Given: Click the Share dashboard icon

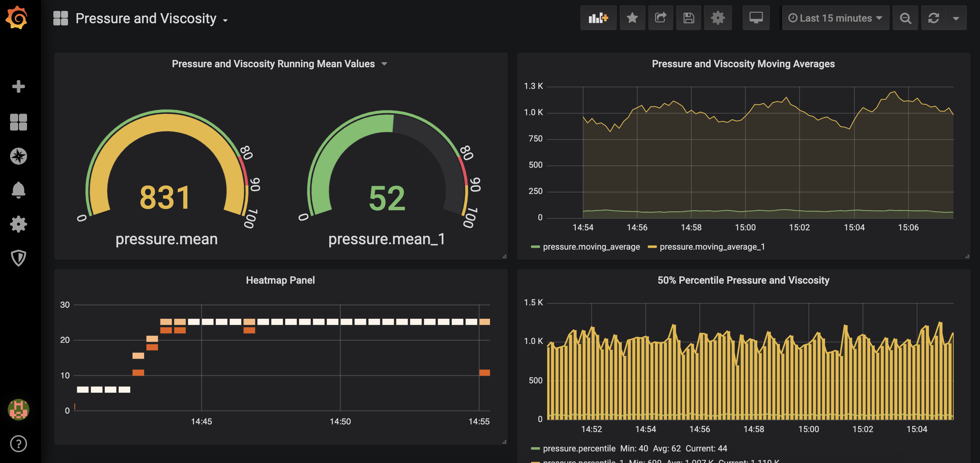Looking at the screenshot, I should [660, 18].
